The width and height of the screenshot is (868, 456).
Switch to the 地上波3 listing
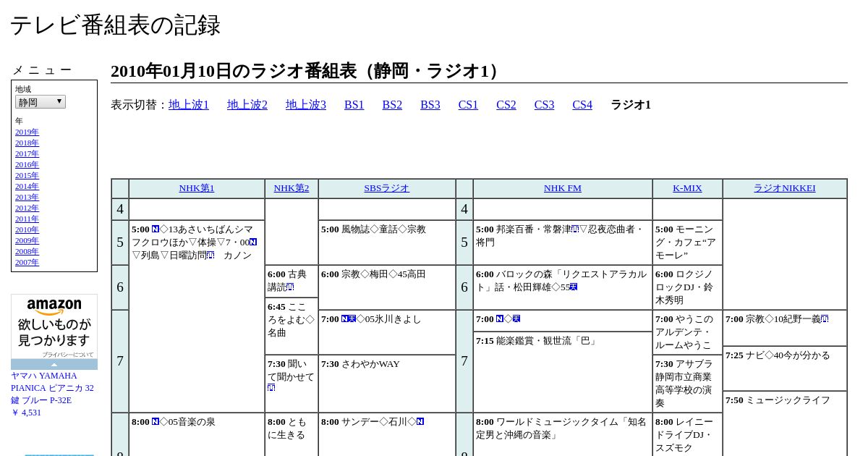306,105
